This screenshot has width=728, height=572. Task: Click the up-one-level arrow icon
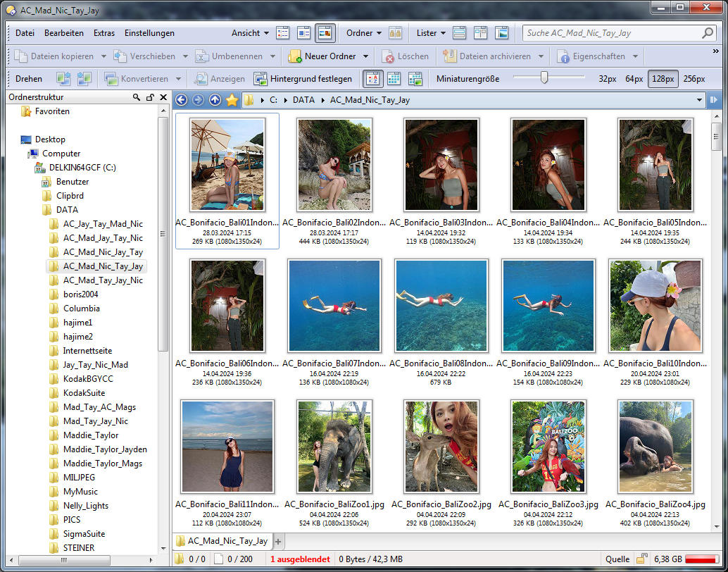tap(215, 100)
